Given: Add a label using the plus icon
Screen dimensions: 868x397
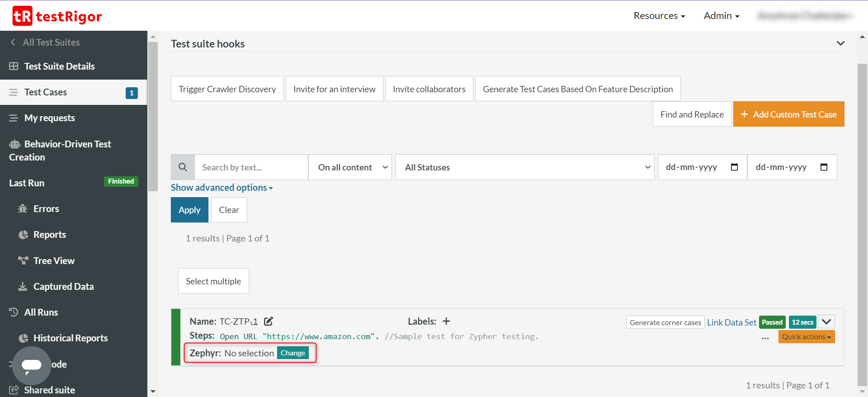Looking at the screenshot, I should tap(446, 321).
